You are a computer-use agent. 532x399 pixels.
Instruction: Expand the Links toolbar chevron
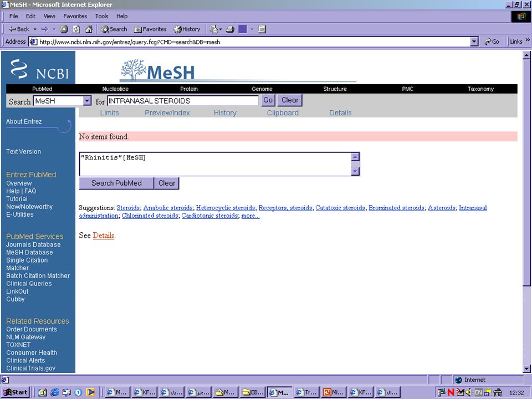[x=528, y=40]
